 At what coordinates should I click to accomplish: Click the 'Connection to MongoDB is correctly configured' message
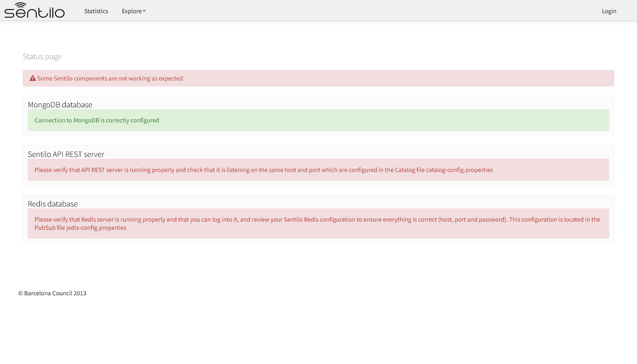(x=318, y=120)
